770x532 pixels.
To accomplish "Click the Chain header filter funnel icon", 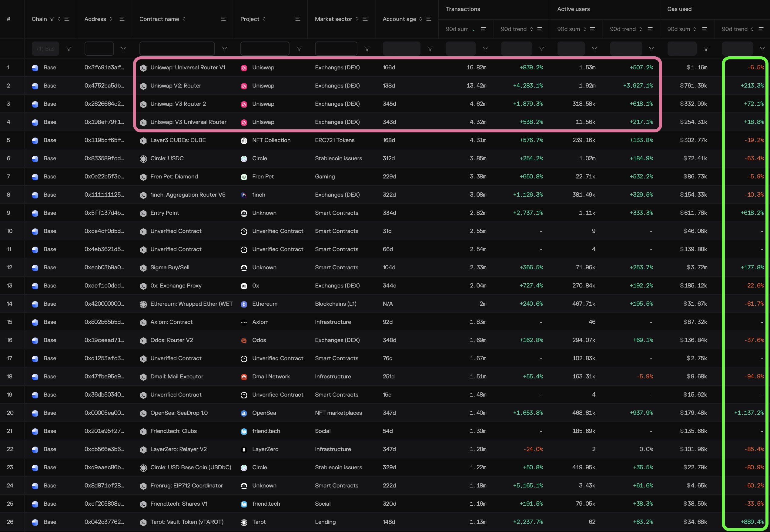I will pos(52,19).
